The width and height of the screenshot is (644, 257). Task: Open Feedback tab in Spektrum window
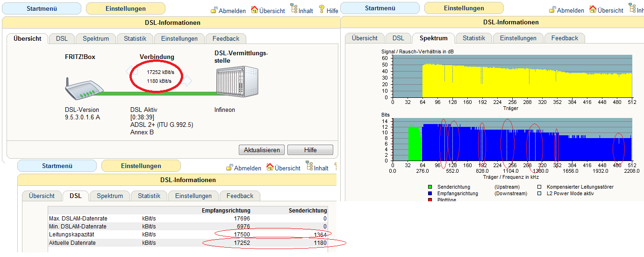[565, 38]
